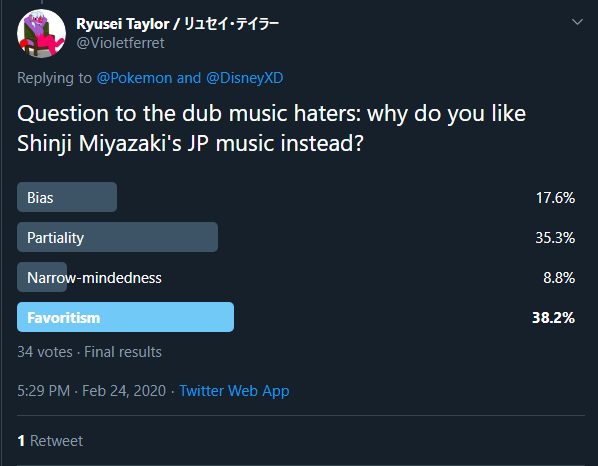View the 1 Retweet list
Viewport: 598px width, 466px height.
tap(50, 441)
